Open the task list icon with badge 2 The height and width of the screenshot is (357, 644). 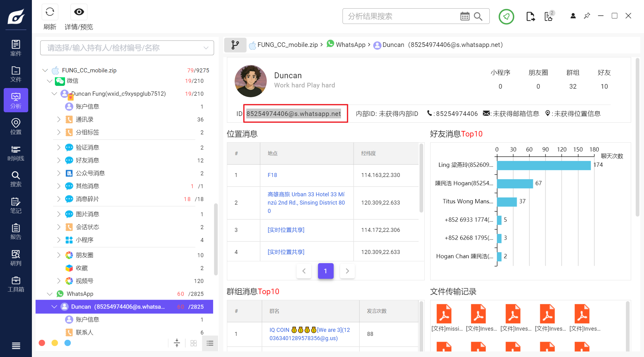pos(549,17)
